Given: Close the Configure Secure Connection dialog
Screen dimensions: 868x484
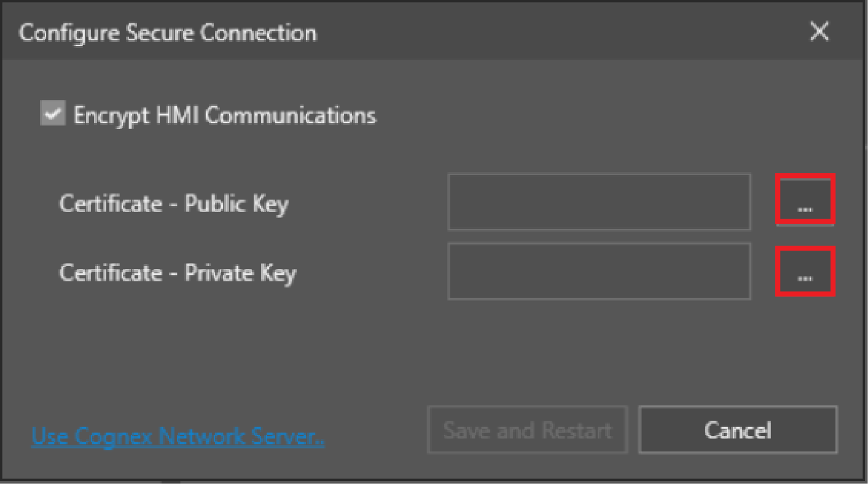Looking at the screenshot, I should pyautogui.click(x=819, y=32).
